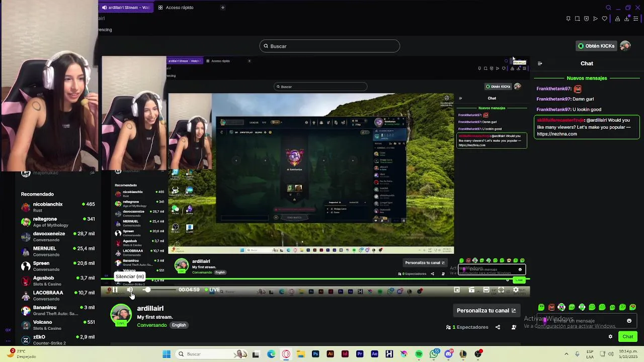Screen dimensions: 644x362
Task: Open the Conversando category link
Action: [x=151, y=325]
